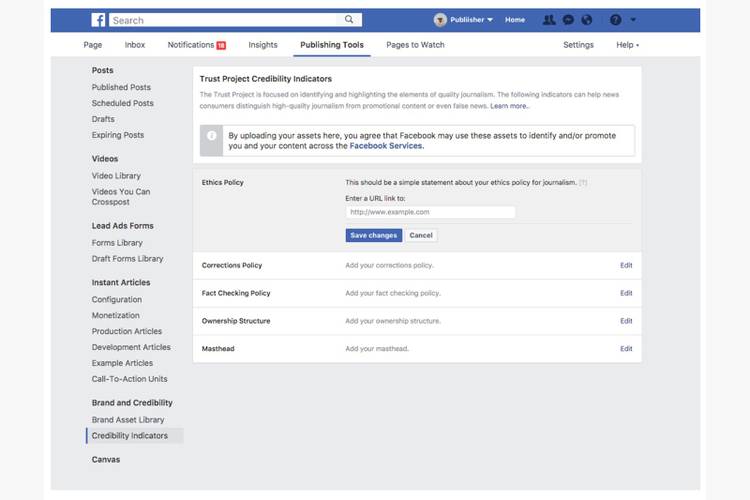The image size is (750, 500).
Task: Click 'Add your fact checking policy.' text
Action: [x=393, y=293]
